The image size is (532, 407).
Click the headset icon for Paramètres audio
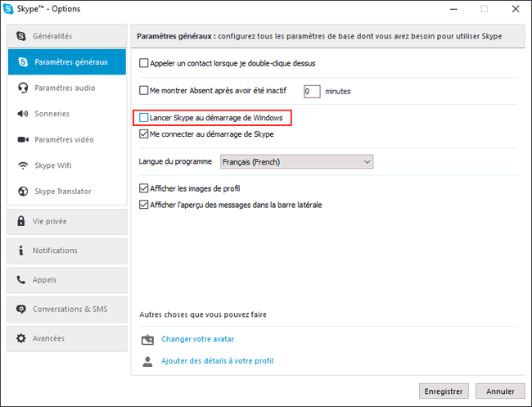coord(23,88)
